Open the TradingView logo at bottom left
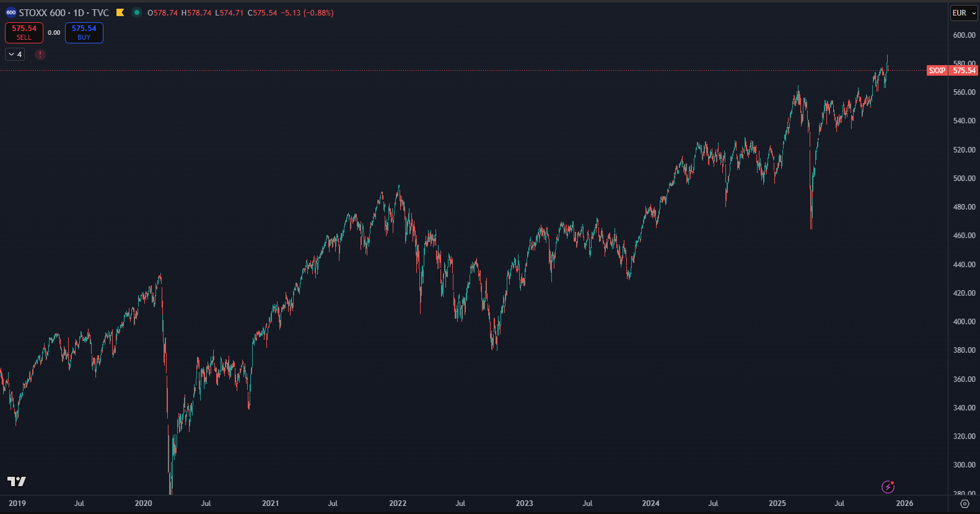Screen dimensions: 980x514 17,481
